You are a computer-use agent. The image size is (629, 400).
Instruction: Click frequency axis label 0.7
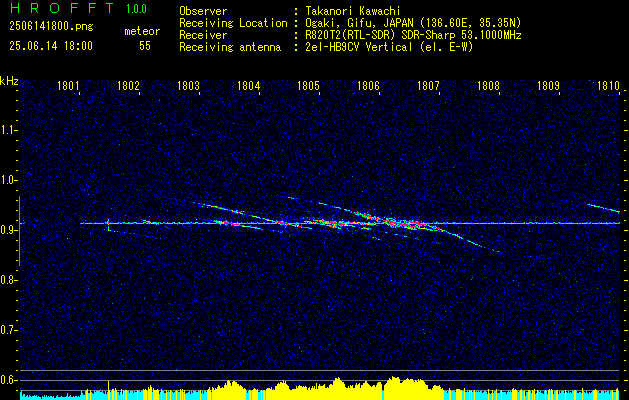[9, 330]
